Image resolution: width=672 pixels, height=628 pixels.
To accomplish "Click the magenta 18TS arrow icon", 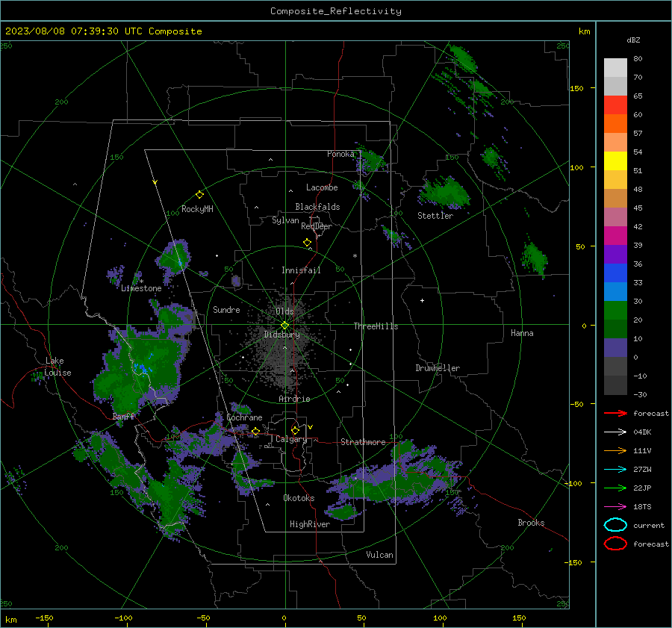I will click(x=615, y=507).
